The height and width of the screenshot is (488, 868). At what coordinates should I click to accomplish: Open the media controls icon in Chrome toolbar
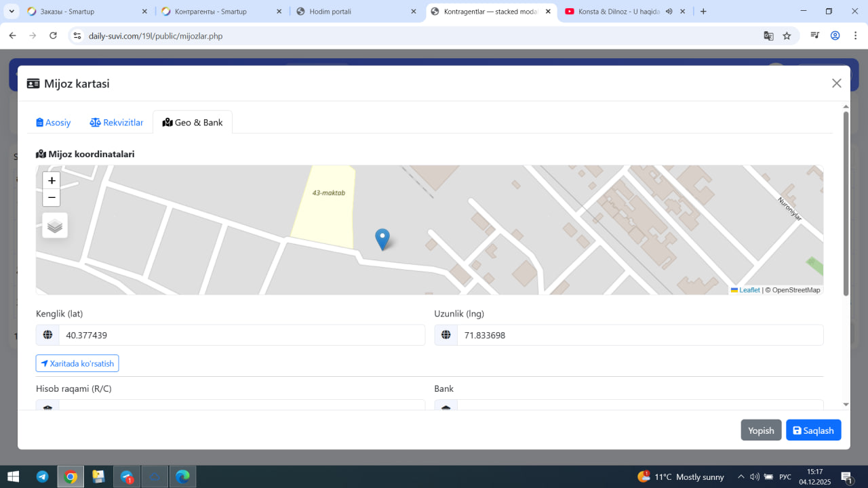pos(815,35)
